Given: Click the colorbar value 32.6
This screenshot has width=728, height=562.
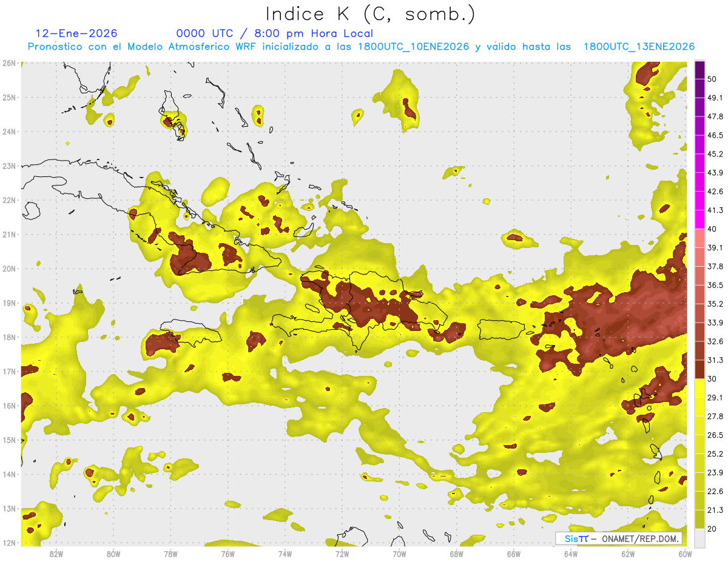Looking at the screenshot, I should pos(715,341).
